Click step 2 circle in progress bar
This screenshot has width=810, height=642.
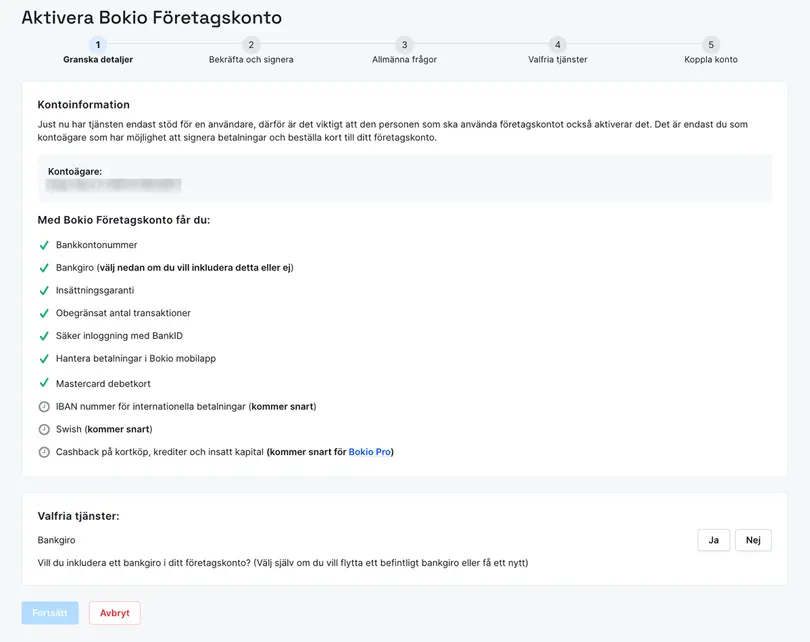(x=251, y=44)
